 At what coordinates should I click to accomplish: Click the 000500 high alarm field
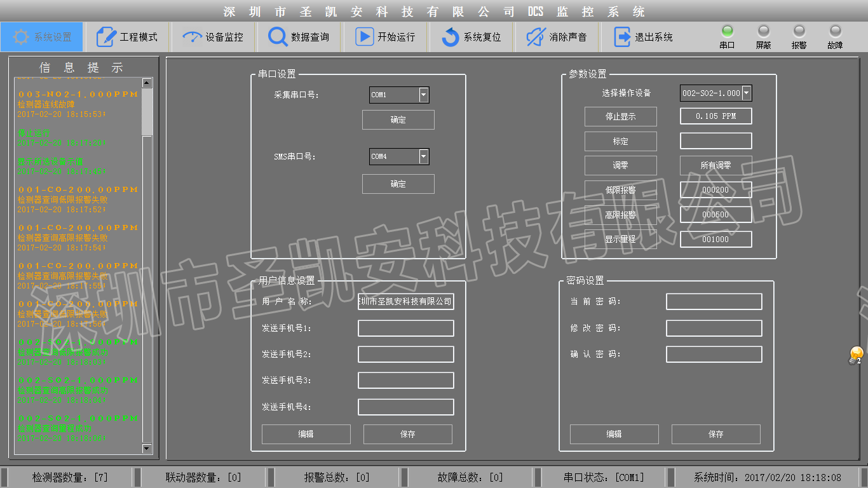716,215
